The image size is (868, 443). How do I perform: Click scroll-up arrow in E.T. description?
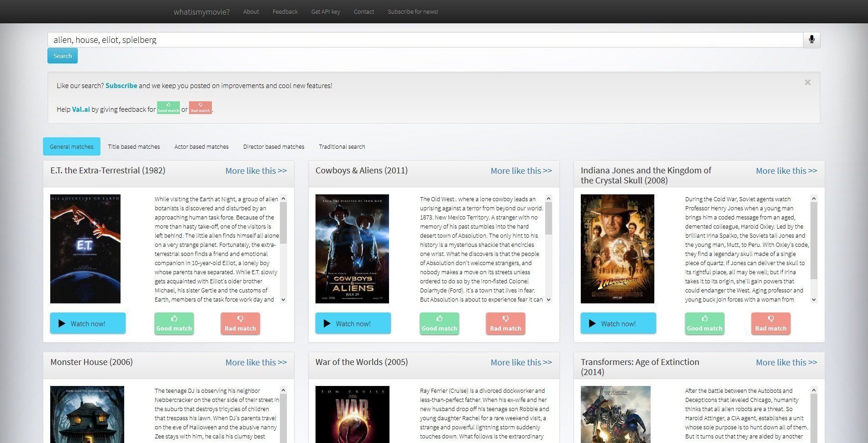pyautogui.click(x=284, y=198)
